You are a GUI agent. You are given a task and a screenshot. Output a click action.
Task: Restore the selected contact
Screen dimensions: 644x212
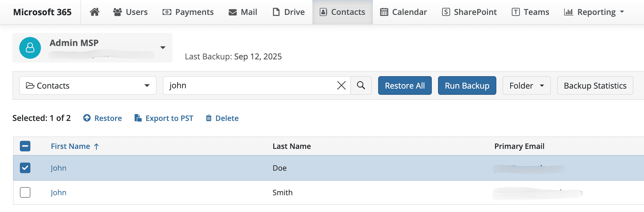pos(103,118)
